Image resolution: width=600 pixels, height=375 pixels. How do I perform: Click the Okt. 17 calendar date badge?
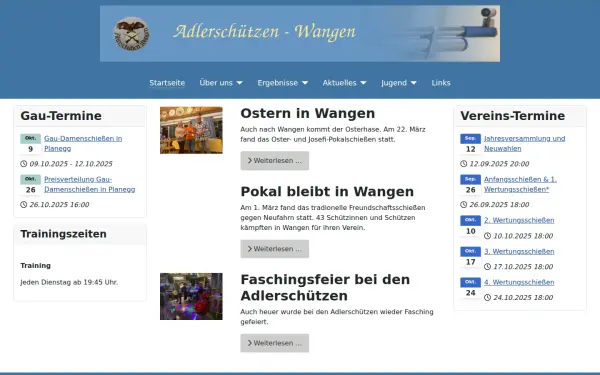[x=470, y=257]
